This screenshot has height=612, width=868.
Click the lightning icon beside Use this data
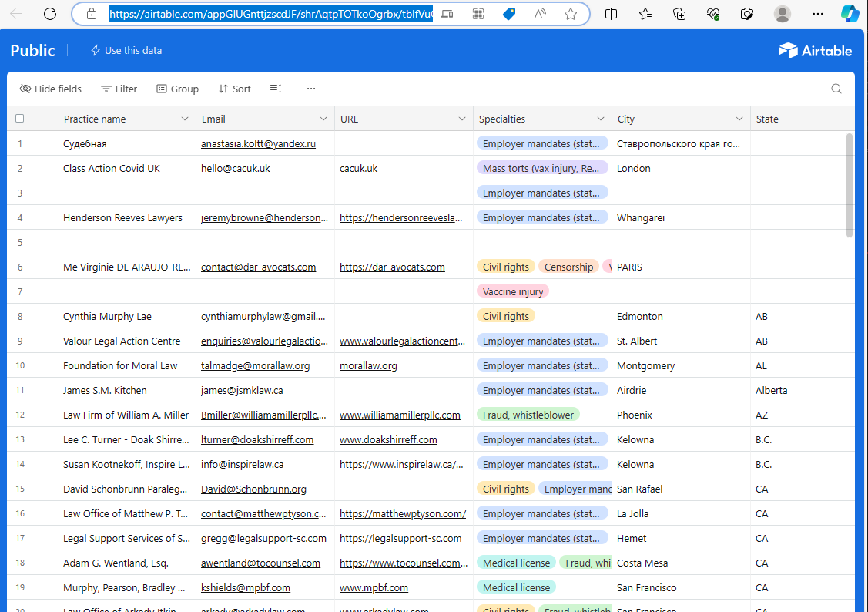click(96, 50)
